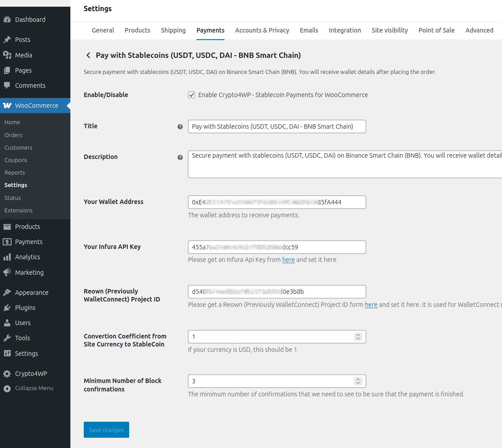Image resolution: width=502 pixels, height=448 pixels.
Task: Focus Your Wallet Address field
Action: click(x=277, y=202)
